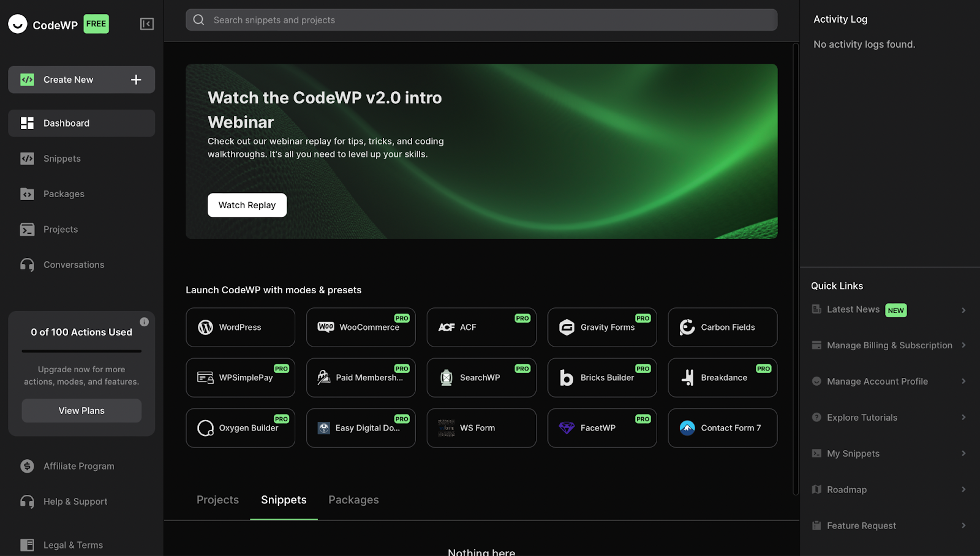Screen dimensions: 980x556
Task: Click the Manage Account Profile user icon
Action: tap(816, 381)
